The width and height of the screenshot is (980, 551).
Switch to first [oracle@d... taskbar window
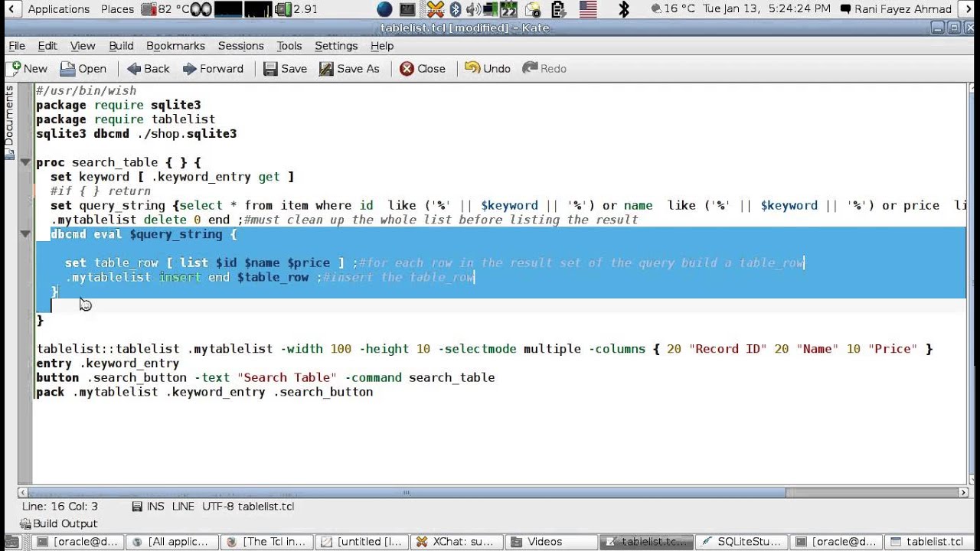[x=77, y=542]
